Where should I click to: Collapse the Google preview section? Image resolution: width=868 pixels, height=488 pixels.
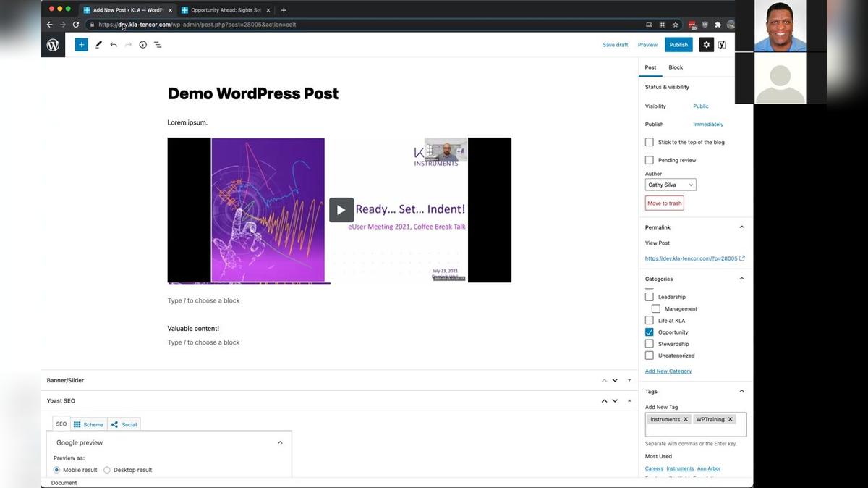(280, 442)
